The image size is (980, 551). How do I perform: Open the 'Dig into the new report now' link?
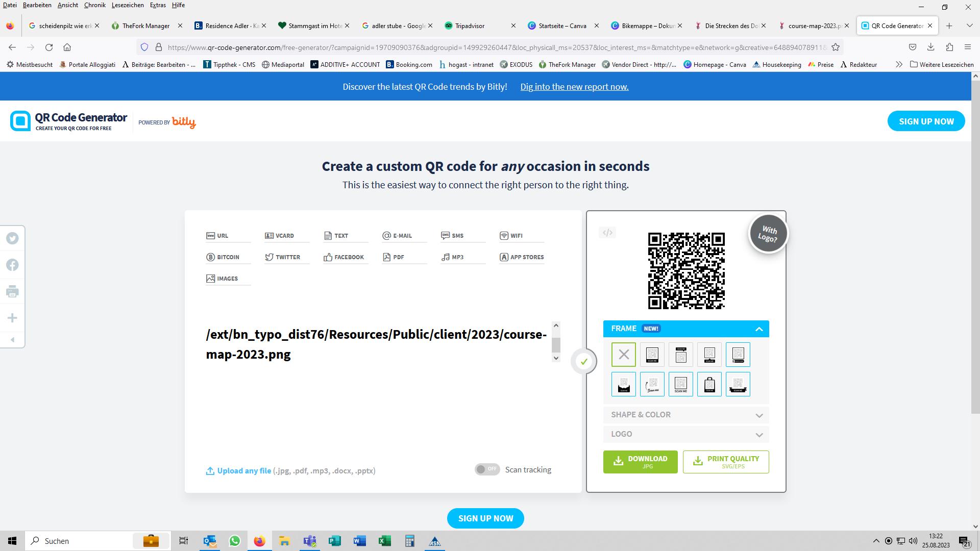[x=574, y=87]
